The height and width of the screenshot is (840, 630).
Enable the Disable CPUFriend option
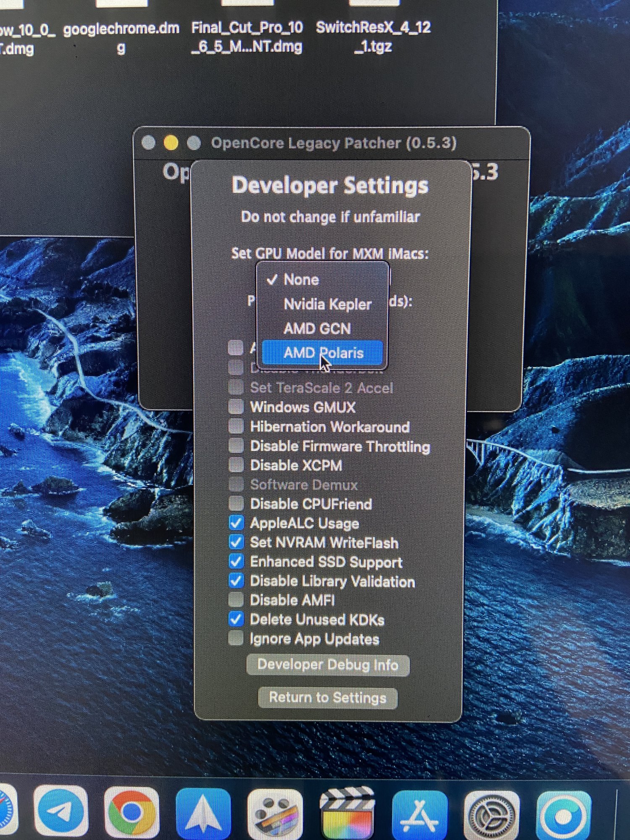pyautogui.click(x=236, y=503)
